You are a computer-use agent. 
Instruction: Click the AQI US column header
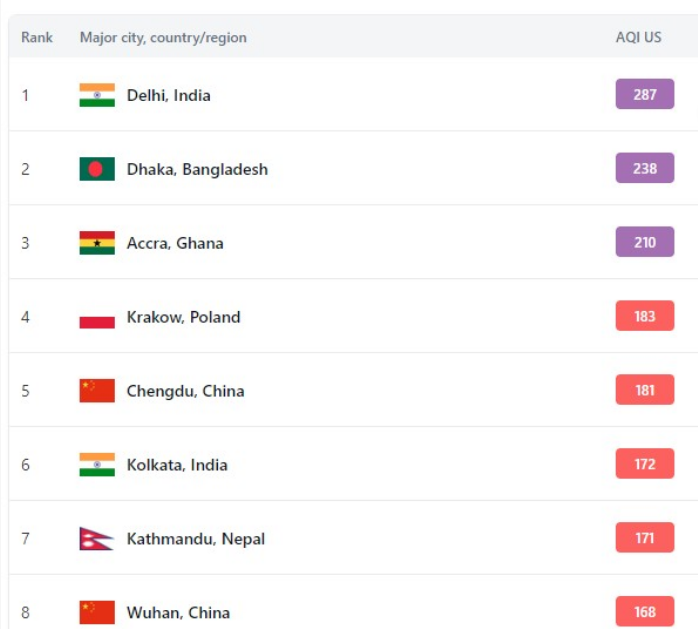tap(638, 37)
